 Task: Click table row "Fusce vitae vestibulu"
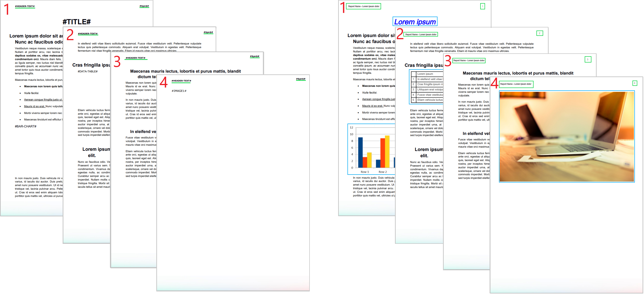(427, 95)
